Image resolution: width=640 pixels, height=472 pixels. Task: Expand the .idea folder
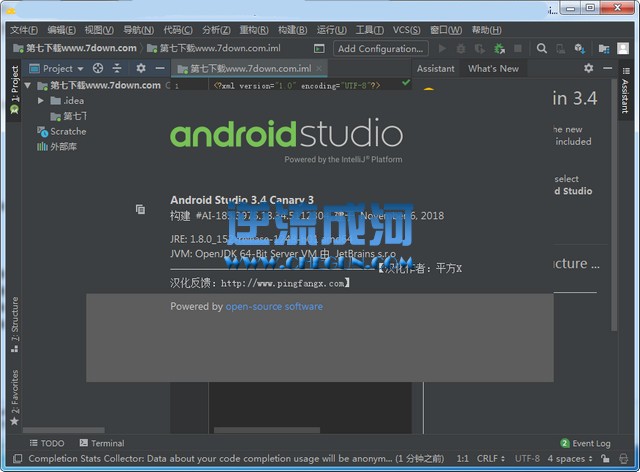[40, 100]
